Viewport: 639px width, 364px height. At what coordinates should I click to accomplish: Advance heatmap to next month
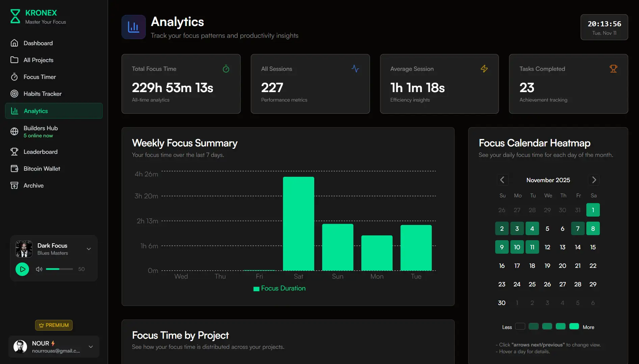tap(594, 180)
